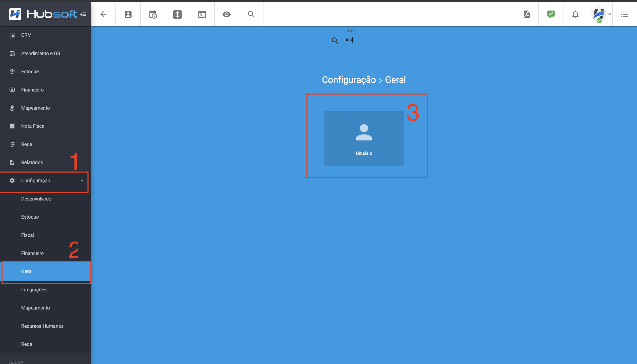This screenshot has width=637, height=364.
Task: Open Fiscal submenu item
Action: pyautogui.click(x=45, y=235)
